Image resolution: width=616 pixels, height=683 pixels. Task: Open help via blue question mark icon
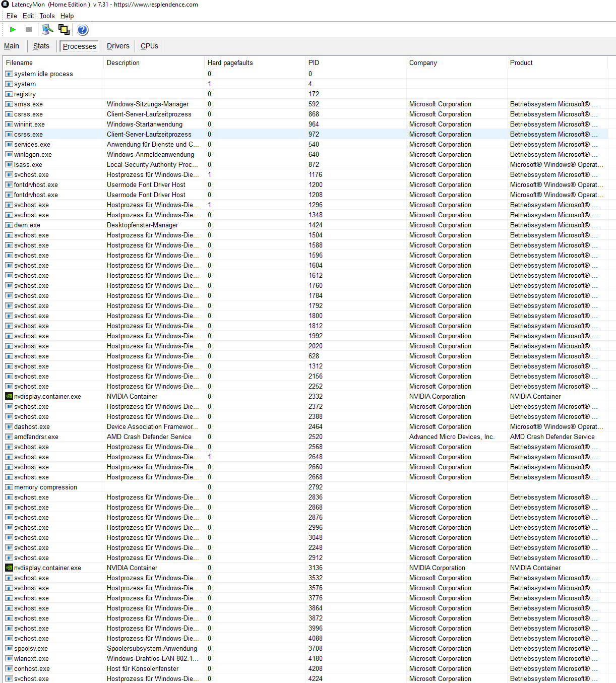83,30
